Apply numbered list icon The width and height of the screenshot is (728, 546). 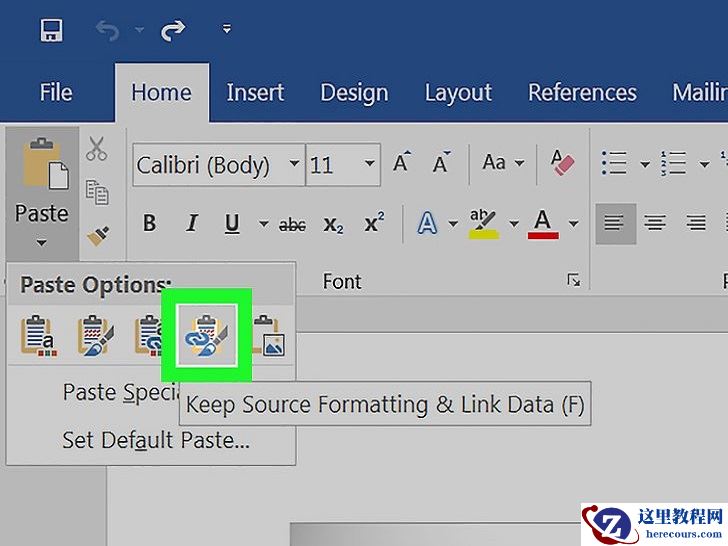(x=673, y=162)
